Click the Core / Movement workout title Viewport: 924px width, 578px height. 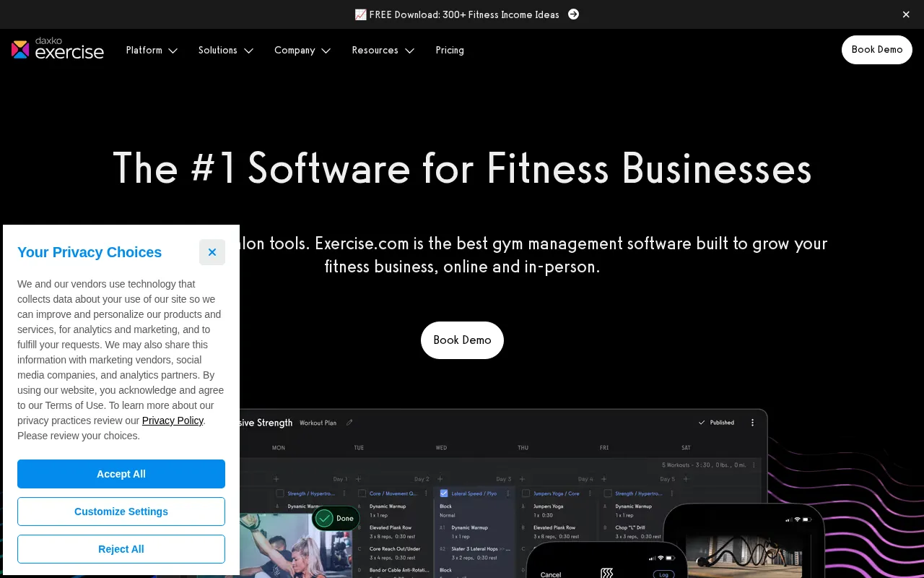393,493
